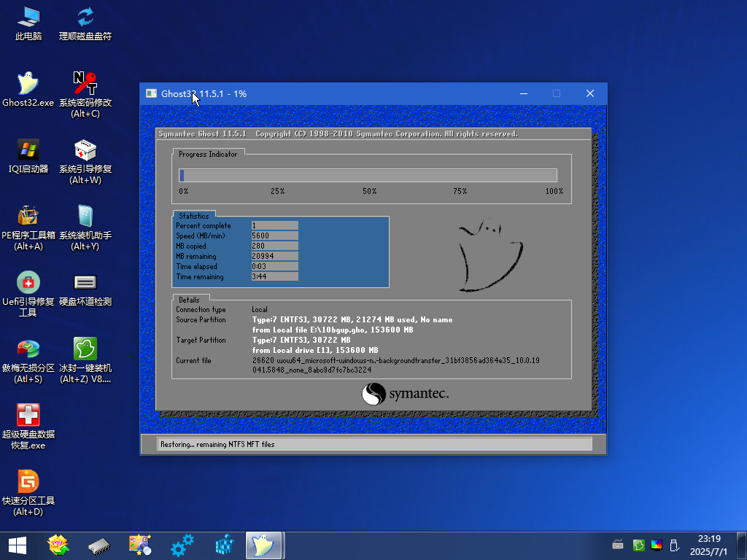747x560 pixels.
Task: Click the Source Partition 'Type:7 [NTFS], 30722 MB, 21274 MB used' line
Action: 352,319
